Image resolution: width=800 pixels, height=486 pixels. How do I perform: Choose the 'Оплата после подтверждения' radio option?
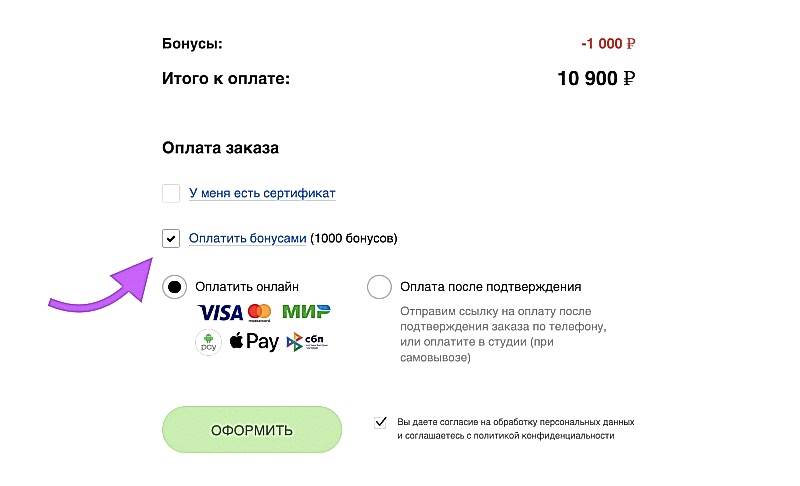(379, 287)
